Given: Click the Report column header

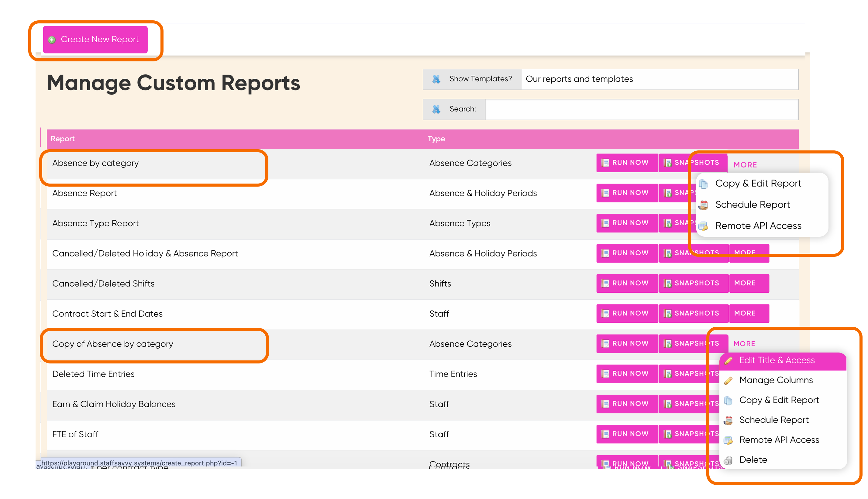Looking at the screenshot, I should click(63, 139).
